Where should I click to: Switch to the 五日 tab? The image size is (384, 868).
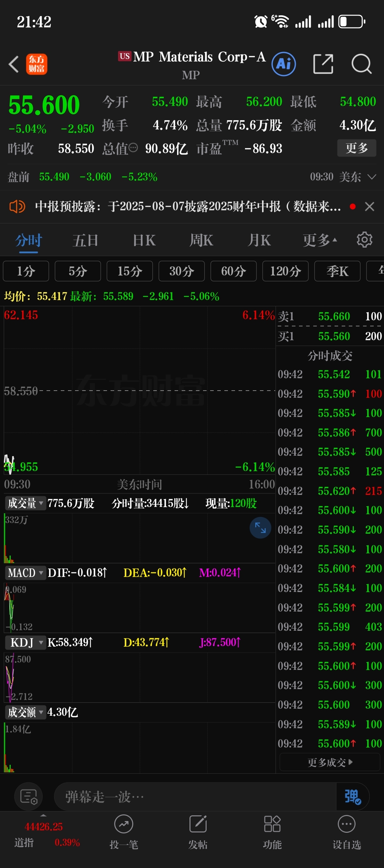85,240
